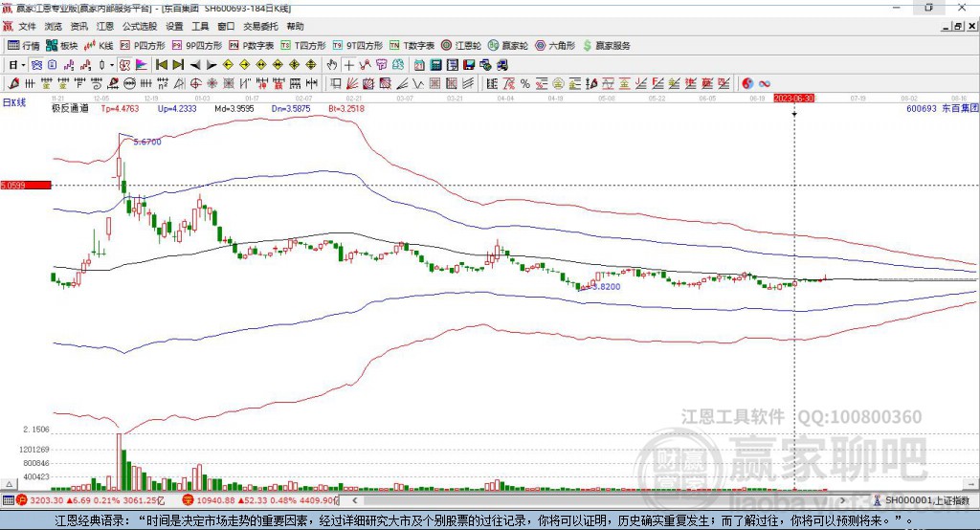Jump to the last bar icon
The width and height of the screenshot is (980, 530).
(178, 65)
